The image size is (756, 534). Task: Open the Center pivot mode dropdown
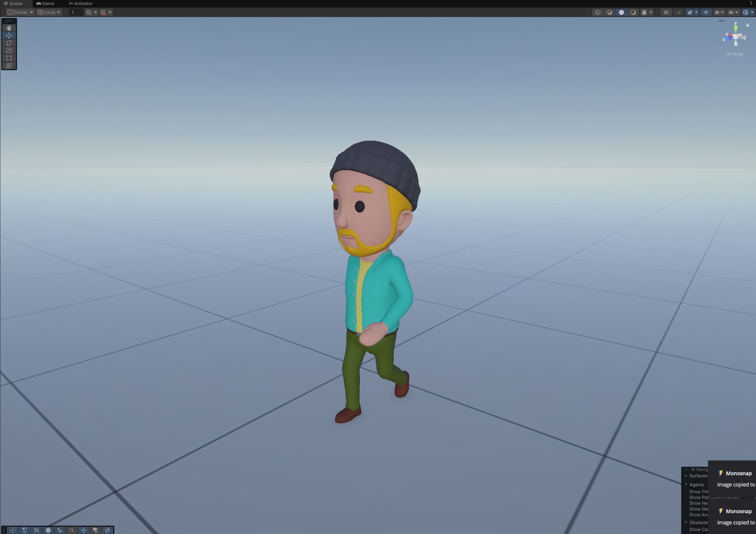point(21,12)
